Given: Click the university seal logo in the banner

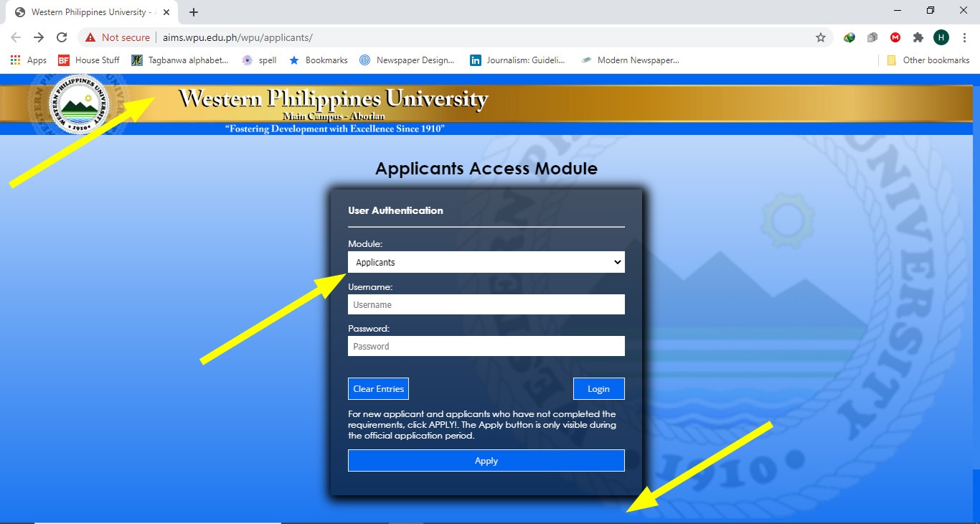Looking at the screenshot, I should [78, 103].
